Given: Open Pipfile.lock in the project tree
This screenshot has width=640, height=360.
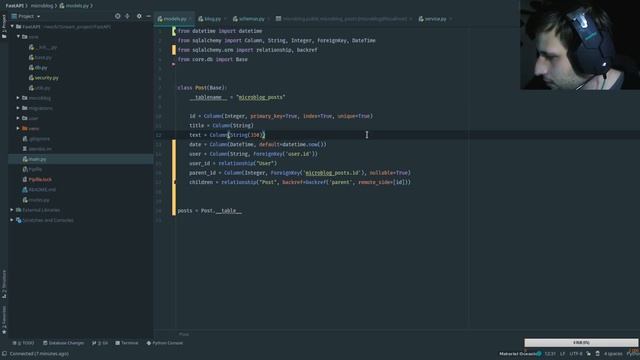Looking at the screenshot, I should coord(37,180).
